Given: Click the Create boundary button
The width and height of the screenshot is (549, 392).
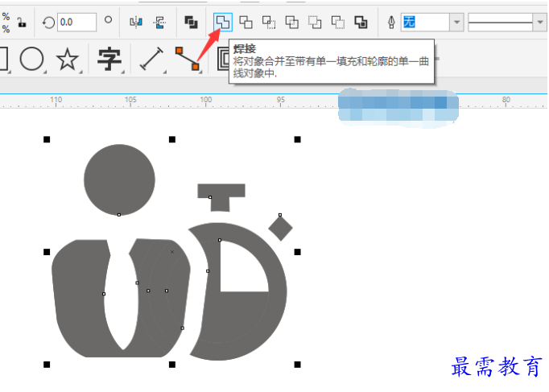Looking at the screenshot, I should point(361,23).
